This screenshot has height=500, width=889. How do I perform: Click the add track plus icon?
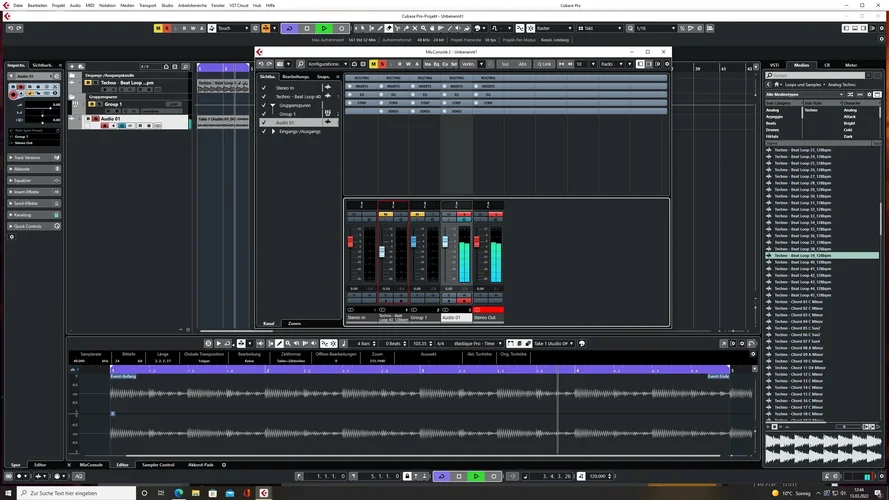click(x=73, y=66)
